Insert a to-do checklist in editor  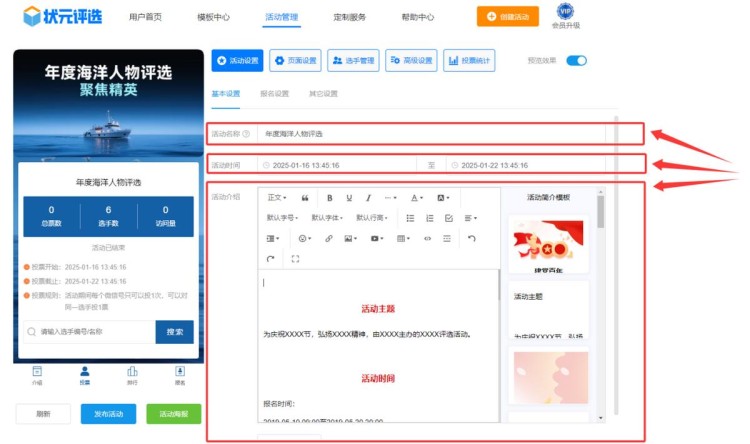pyautogui.click(x=448, y=218)
